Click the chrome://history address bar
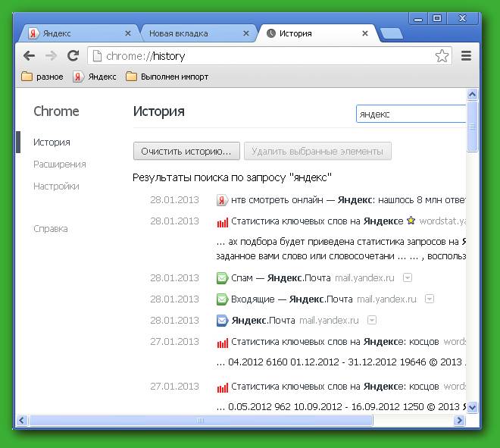500x448 pixels. pyautogui.click(x=270, y=56)
